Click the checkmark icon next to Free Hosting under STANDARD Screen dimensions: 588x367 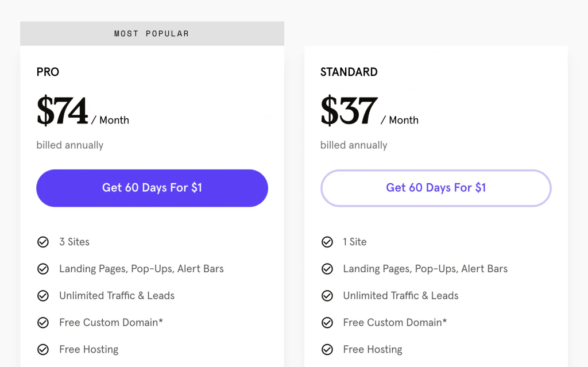[x=327, y=349]
